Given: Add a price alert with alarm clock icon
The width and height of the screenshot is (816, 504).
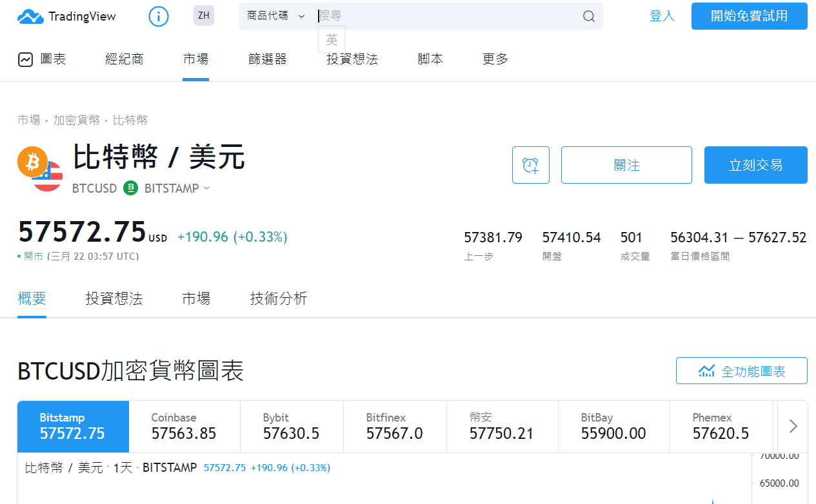Looking at the screenshot, I should (x=531, y=165).
